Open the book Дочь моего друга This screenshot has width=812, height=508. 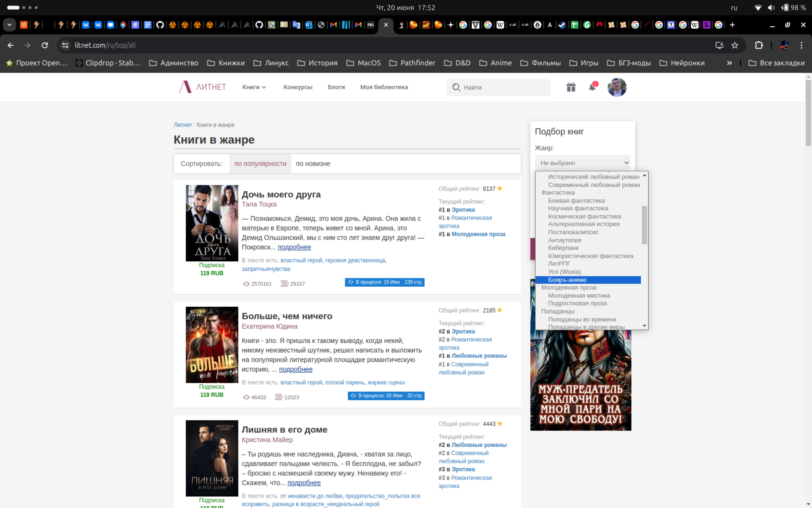(x=281, y=194)
